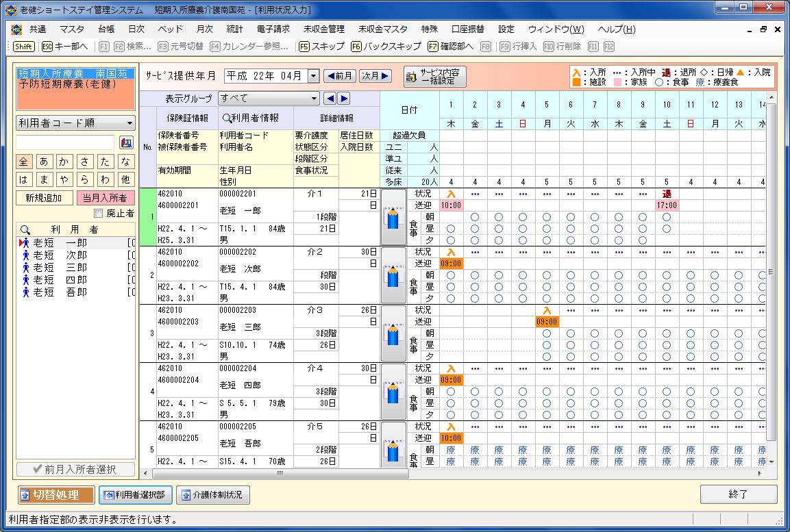Enable the 廃止者 checkbox

pyautogui.click(x=98, y=214)
